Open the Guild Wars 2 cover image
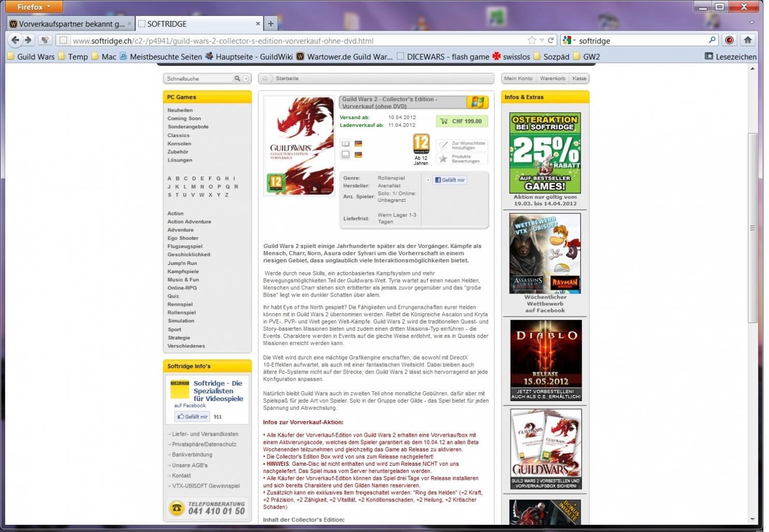The height and width of the screenshot is (532, 769). pos(299,145)
